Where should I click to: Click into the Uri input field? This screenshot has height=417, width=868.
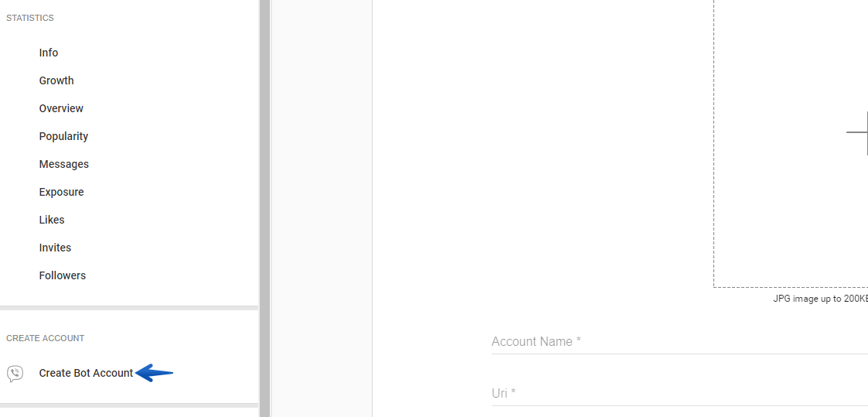pos(679,393)
